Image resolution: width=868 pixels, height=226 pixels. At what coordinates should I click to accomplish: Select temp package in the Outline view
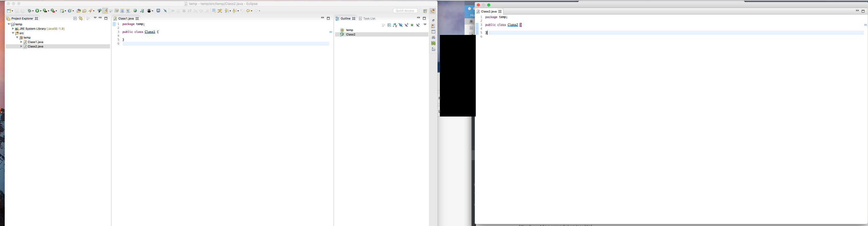coord(349,30)
